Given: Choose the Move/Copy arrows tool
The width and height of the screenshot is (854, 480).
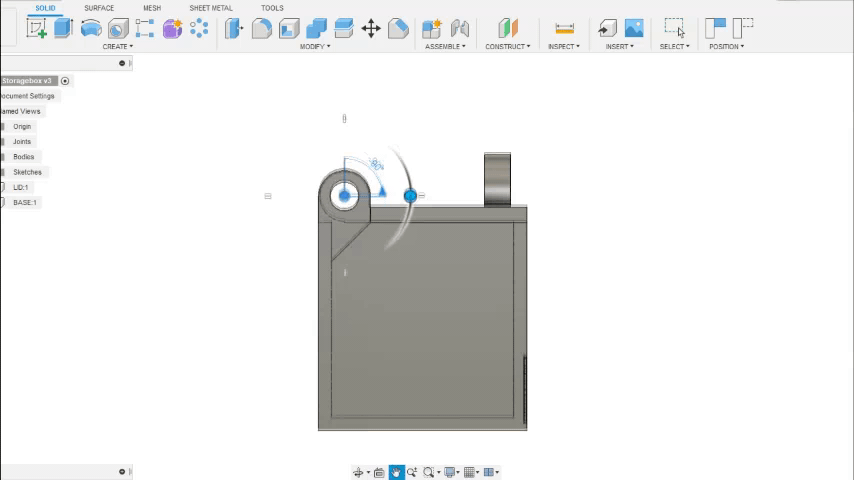Looking at the screenshot, I should [371, 28].
